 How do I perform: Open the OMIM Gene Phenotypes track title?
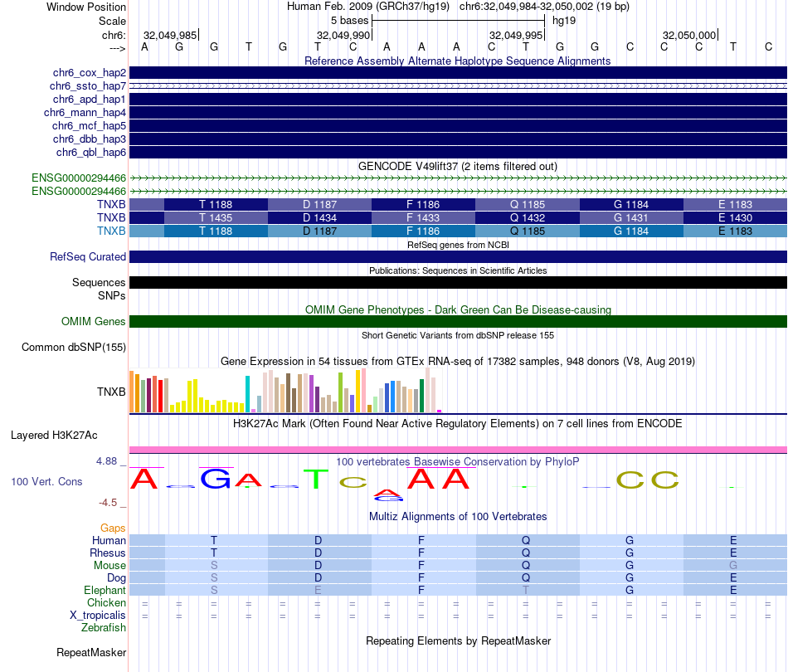[x=458, y=309]
